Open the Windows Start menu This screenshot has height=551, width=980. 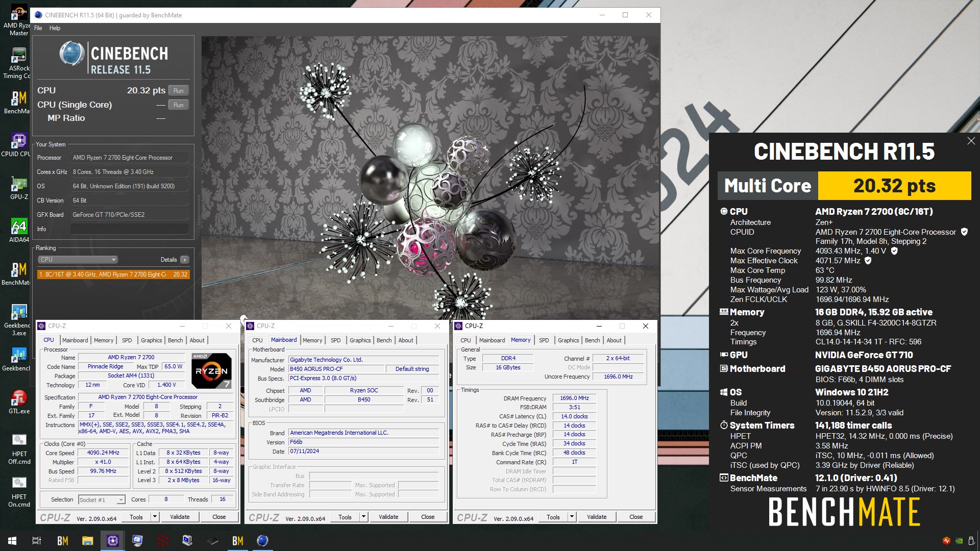coord(12,541)
